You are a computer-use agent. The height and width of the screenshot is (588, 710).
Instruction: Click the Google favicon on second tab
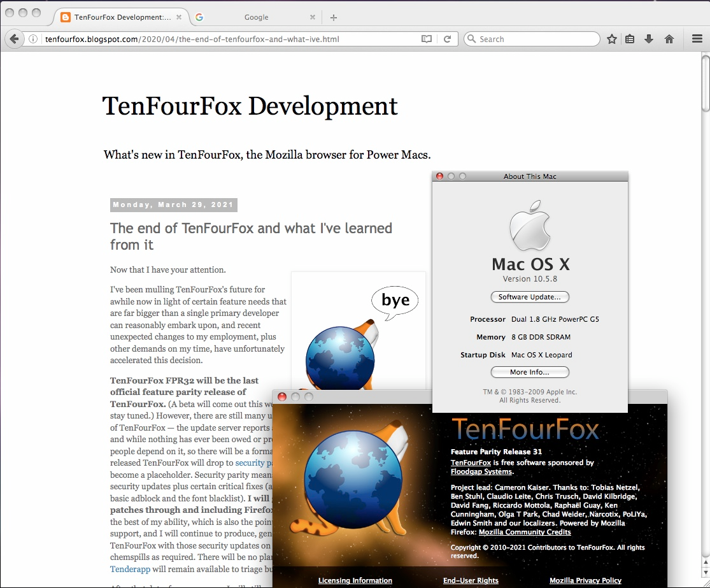coord(199,17)
